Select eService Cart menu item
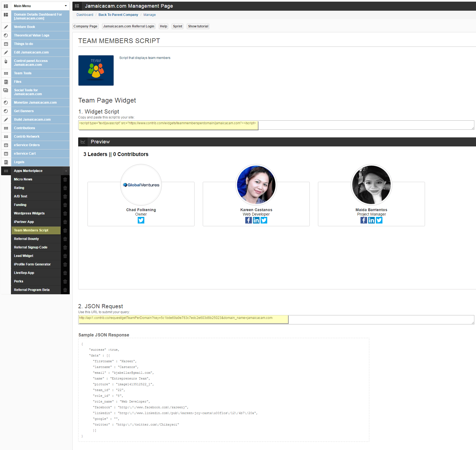The image size is (476, 450). 40,154
